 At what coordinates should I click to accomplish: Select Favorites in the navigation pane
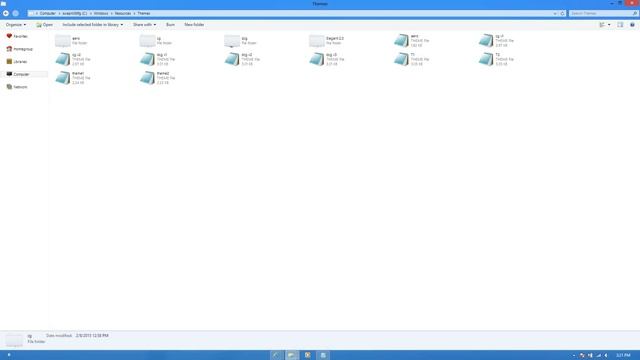17,36
